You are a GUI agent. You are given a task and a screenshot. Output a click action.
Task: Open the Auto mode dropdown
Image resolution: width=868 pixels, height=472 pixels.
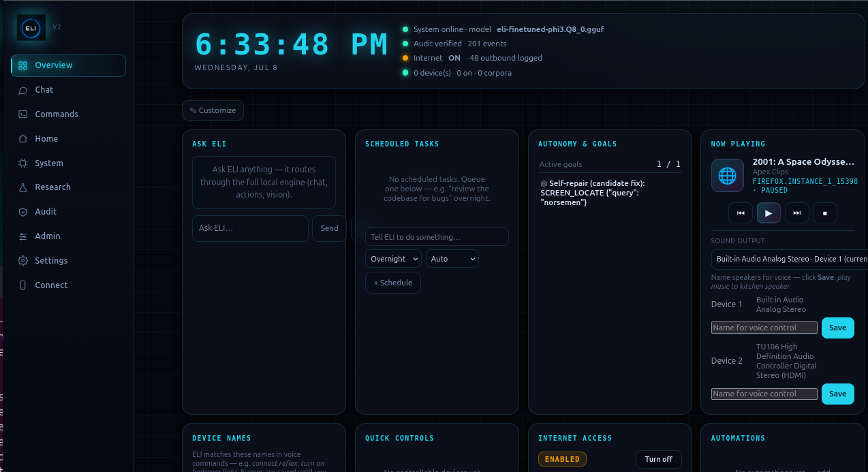[x=452, y=259]
